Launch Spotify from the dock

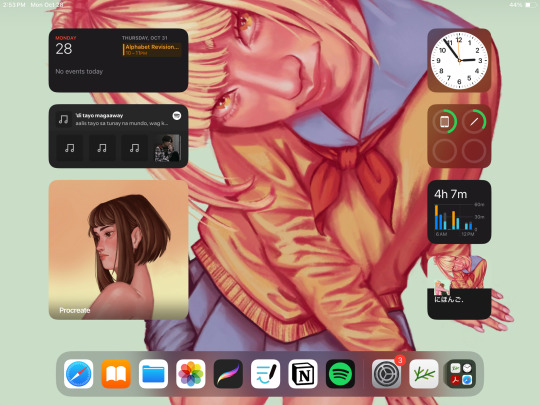coord(340,374)
